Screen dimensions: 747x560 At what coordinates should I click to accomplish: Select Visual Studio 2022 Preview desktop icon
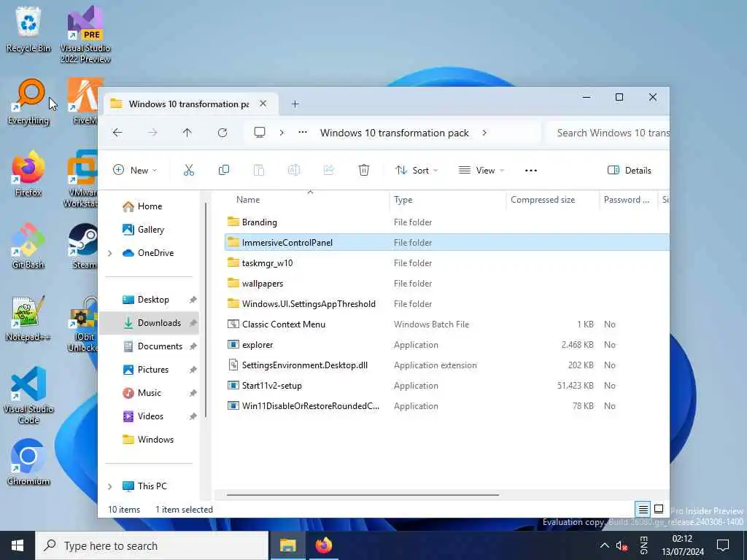85,34
